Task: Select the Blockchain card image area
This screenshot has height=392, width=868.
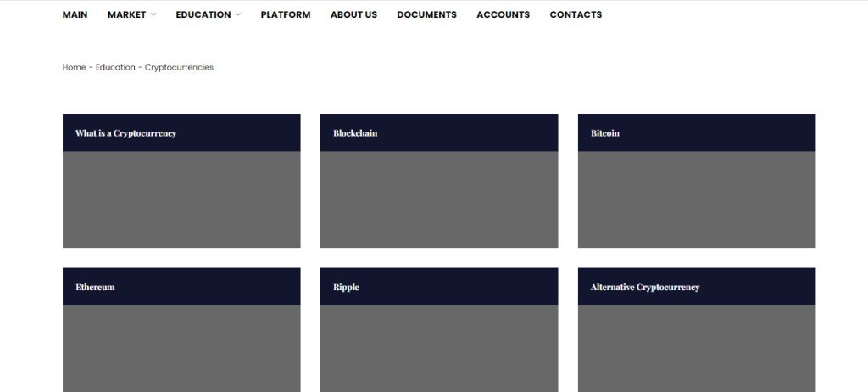Action: 439,199
